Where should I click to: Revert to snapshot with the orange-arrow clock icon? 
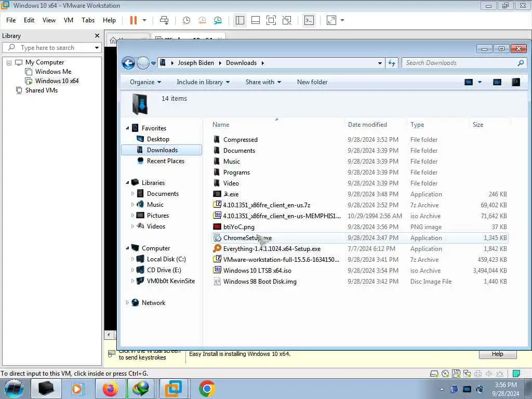coord(202,20)
